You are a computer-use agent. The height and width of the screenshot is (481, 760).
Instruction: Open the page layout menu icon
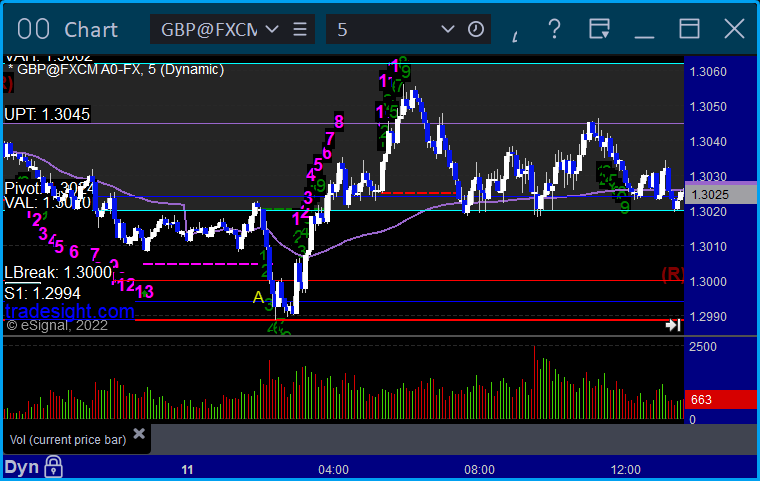point(600,28)
